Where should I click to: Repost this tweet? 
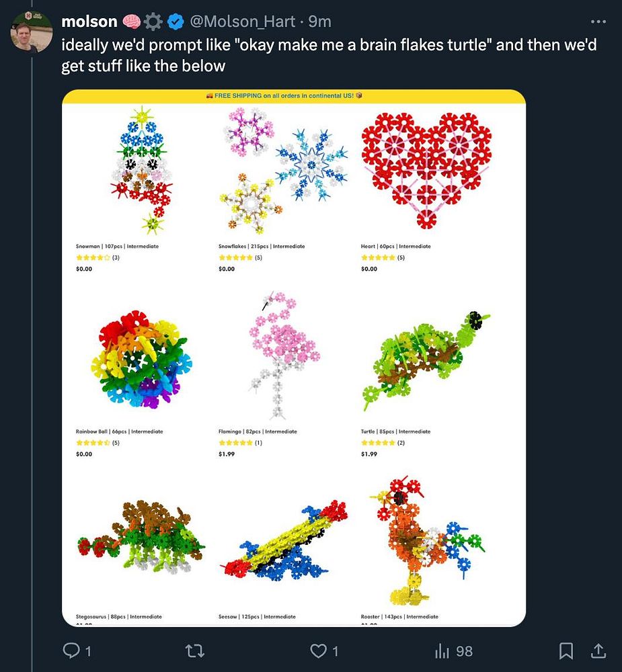(x=194, y=650)
